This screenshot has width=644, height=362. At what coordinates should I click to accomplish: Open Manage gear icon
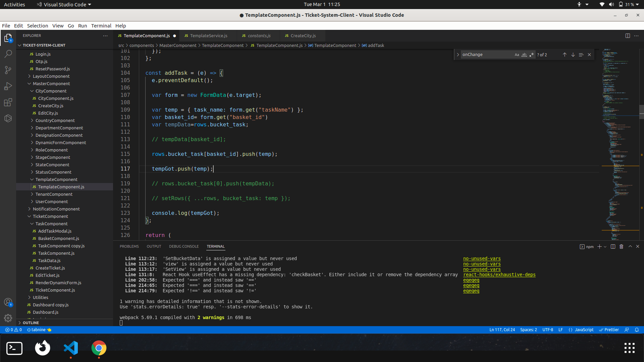pos(8,318)
